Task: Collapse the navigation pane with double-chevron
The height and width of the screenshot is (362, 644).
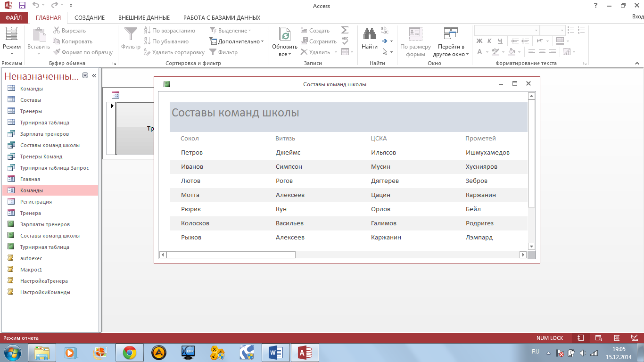Action: (94, 76)
